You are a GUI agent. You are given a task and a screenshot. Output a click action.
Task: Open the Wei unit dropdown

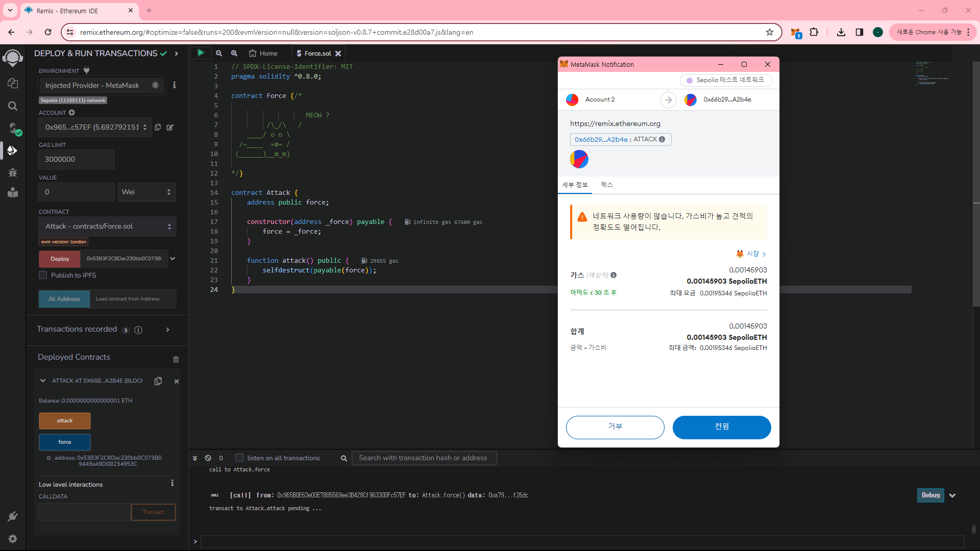[147, 192]
